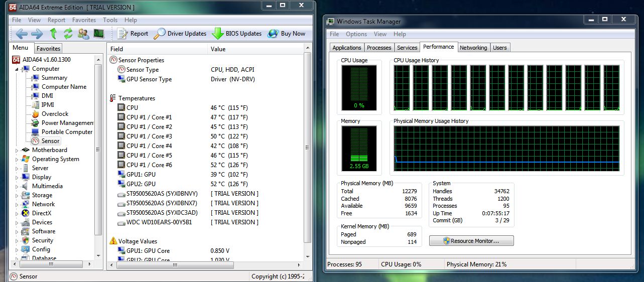Click the green up arrow toolbar icon
Image resolution: width=644 pixels, height=282 pixels.
pos(53,34)
